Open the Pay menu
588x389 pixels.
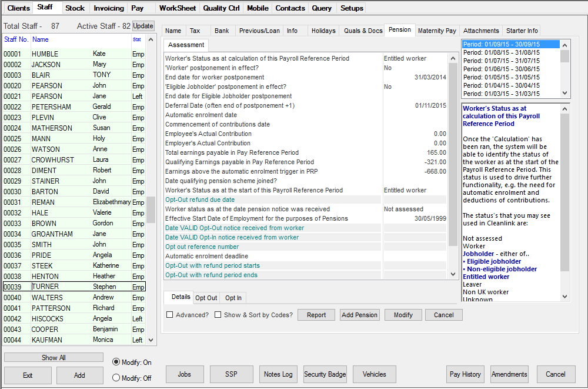click(135, 8)
